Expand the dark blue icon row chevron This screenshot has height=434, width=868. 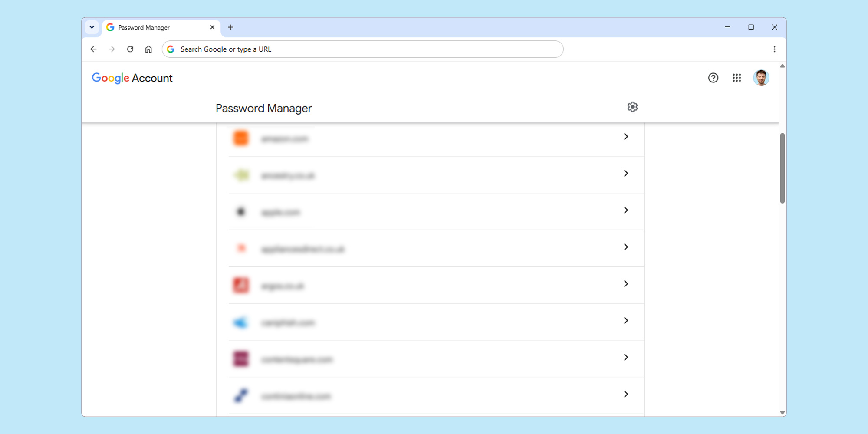(x=626, y=394)
